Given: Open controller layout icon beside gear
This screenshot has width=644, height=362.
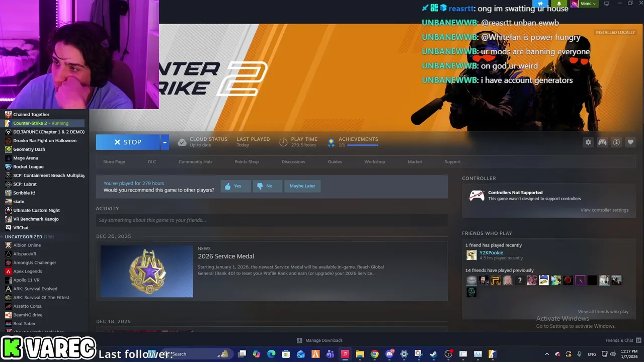Looking at the screenshot, I should tap(602, 142).
